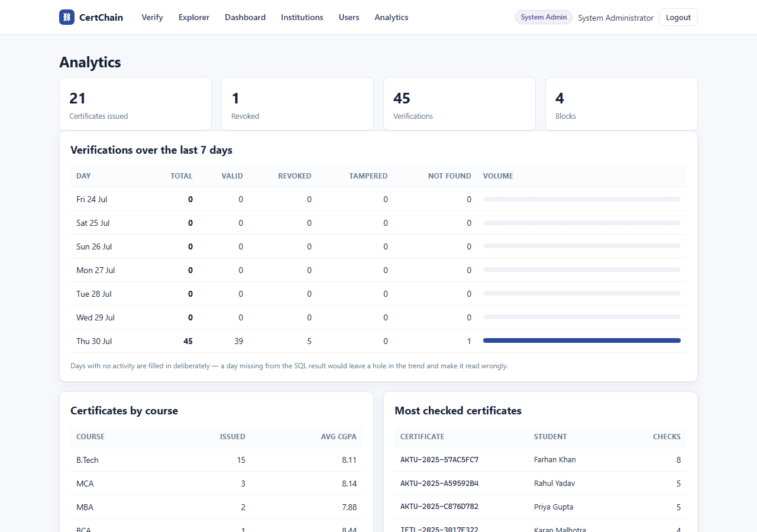This screenshot has height=532, width=757.
Task: Click the MCA course row
Action: (216, 484)
